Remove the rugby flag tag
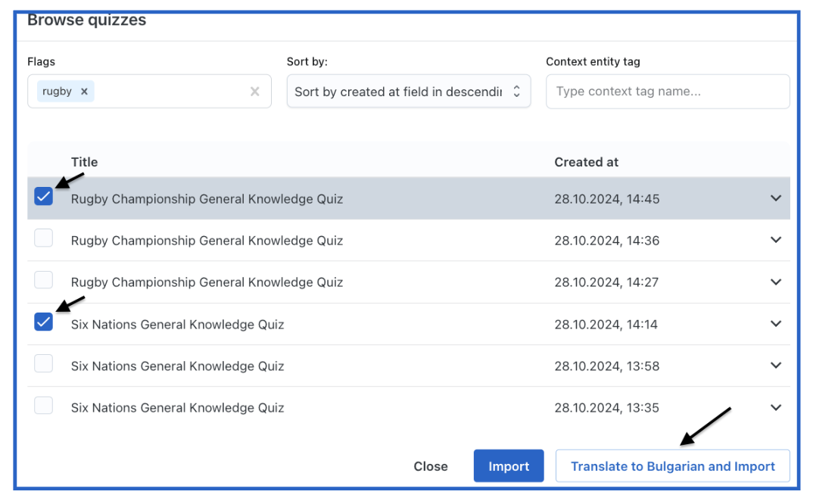 coord(84,92)
